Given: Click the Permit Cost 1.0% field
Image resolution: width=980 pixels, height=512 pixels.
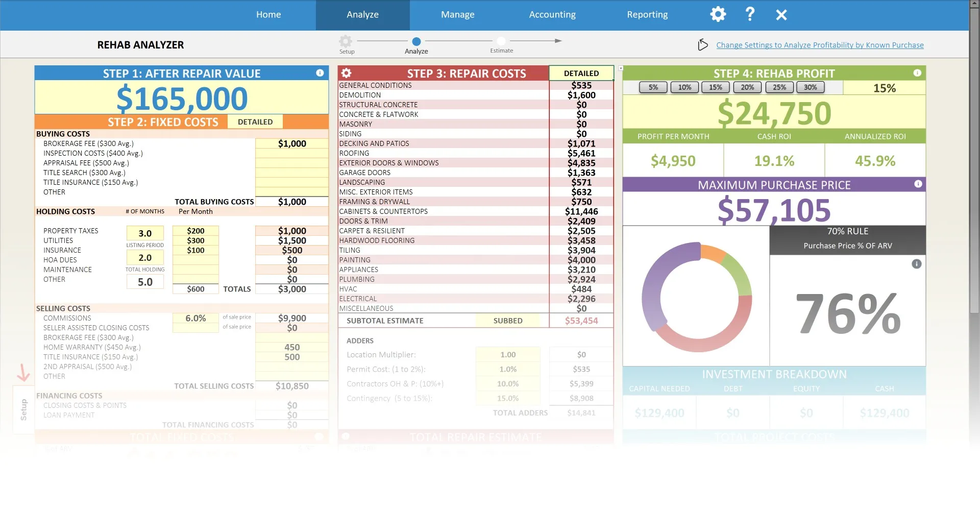Looking at the screenshot, I should pos(508,369).
